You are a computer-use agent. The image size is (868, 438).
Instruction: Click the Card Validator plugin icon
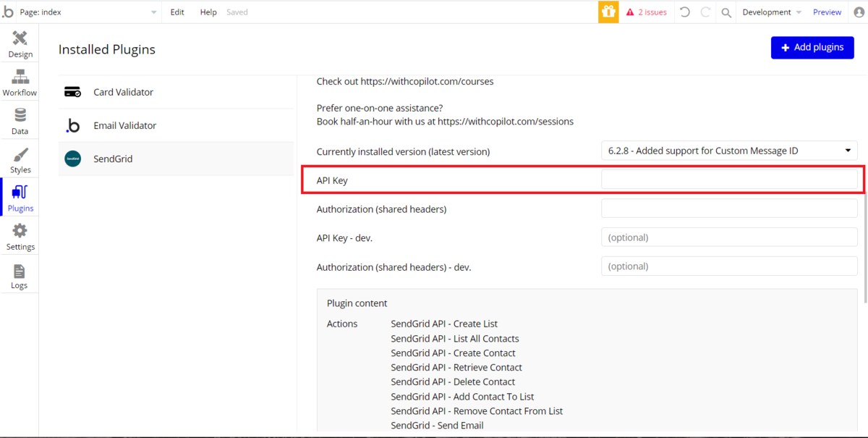(x=72, y=92)
